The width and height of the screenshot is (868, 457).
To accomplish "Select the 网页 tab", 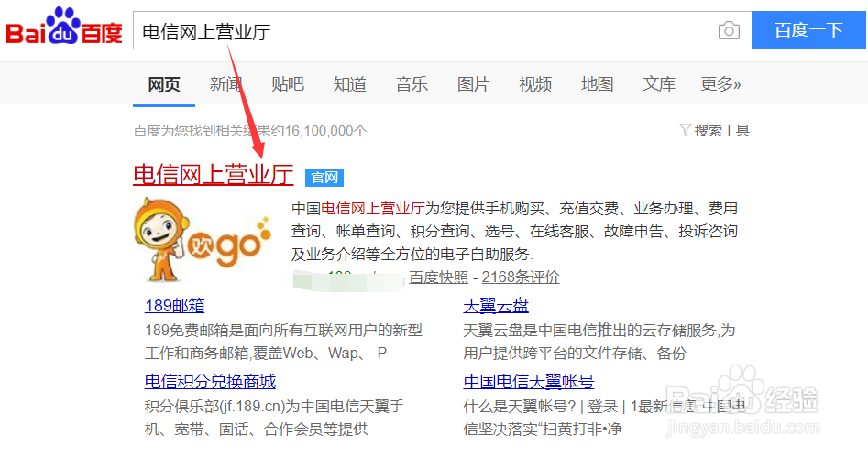I will point(164,84).
